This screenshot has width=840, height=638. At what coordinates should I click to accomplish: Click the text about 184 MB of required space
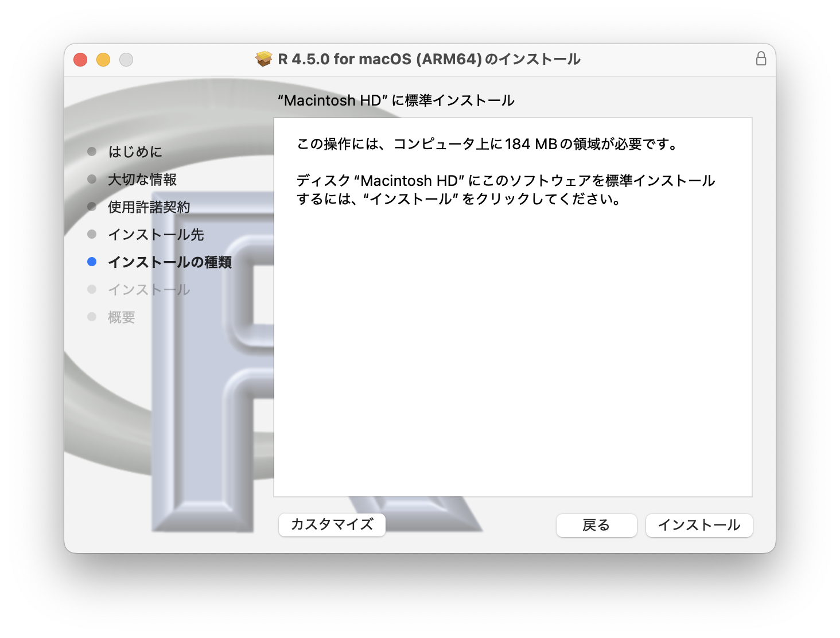tap(488, 144)
